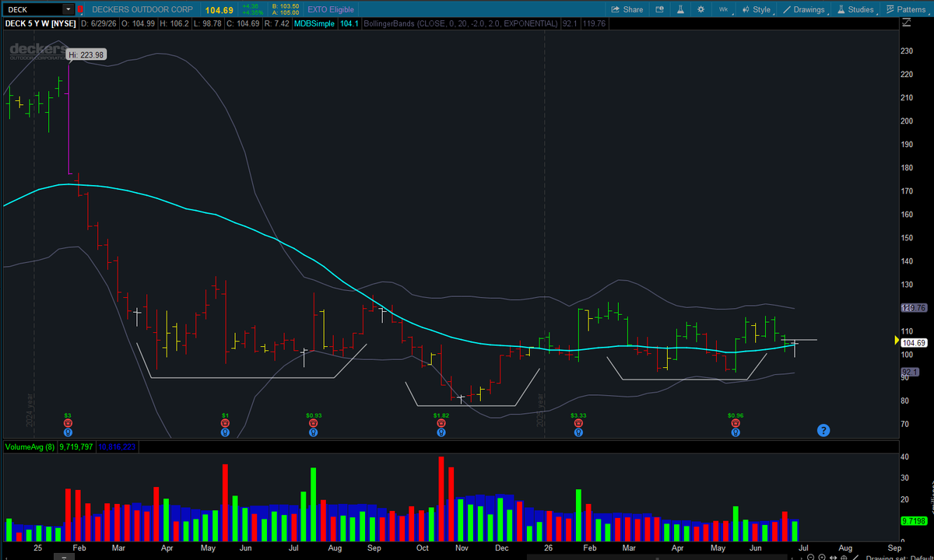
Task: Open the Patterns menu
Action: (906, 9)
